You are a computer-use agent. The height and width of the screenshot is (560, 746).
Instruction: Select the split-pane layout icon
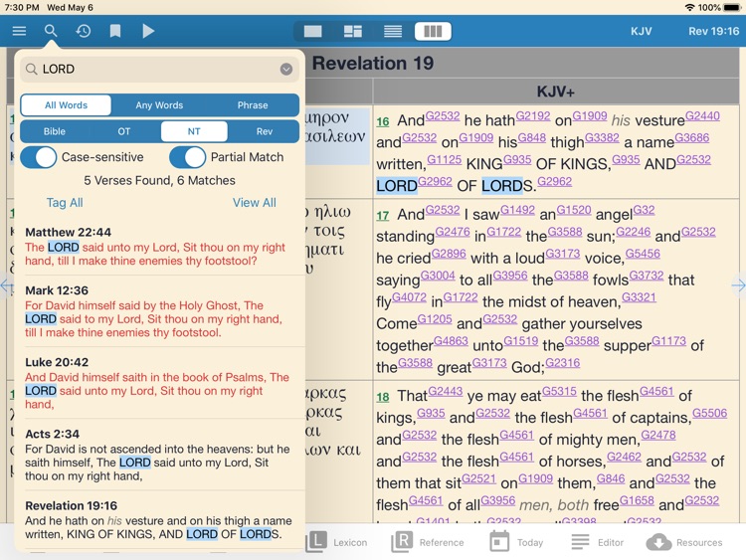click(x=352, y=32)
